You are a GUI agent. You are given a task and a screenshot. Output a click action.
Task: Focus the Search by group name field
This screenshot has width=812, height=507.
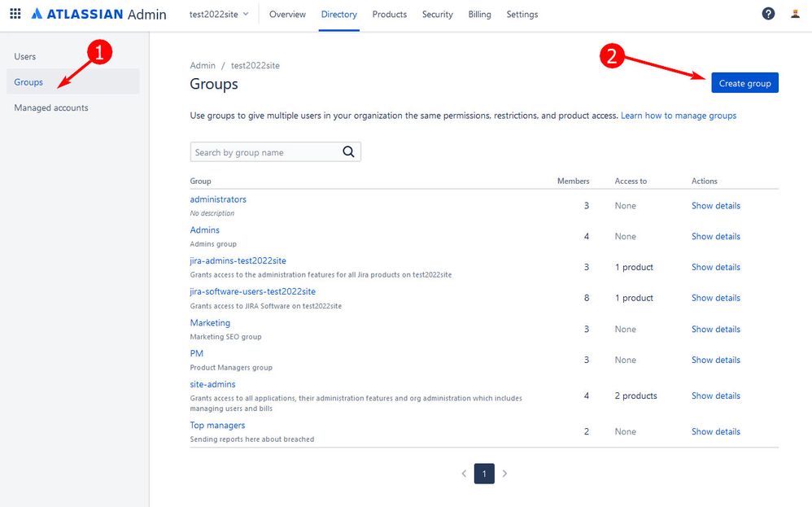(276, 151)
